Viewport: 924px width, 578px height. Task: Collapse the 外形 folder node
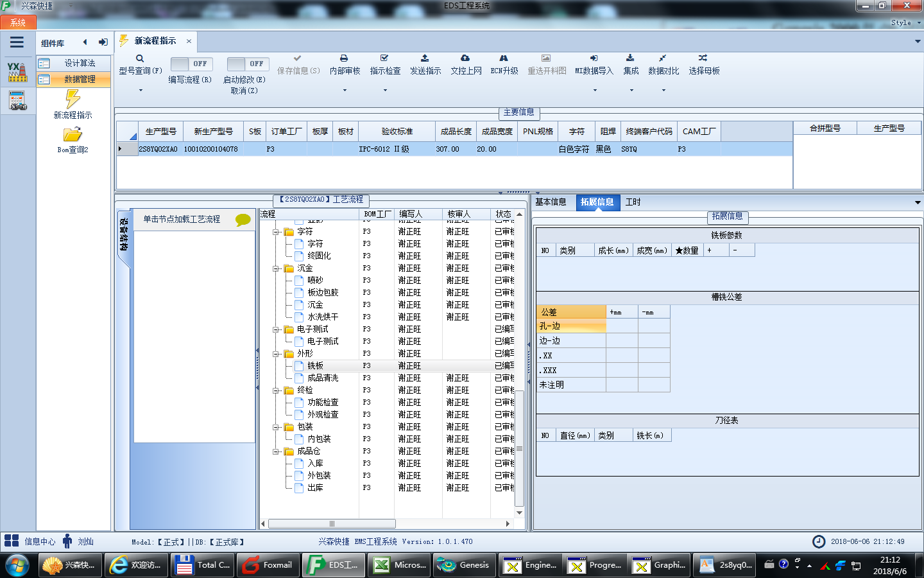click(x=276, y=354)
